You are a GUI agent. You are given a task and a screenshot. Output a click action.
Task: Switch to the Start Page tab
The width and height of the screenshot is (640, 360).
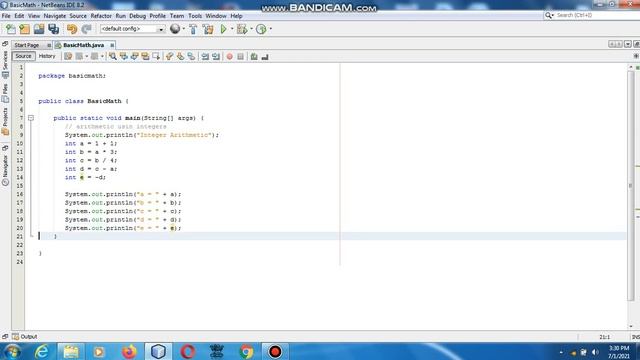27,45
